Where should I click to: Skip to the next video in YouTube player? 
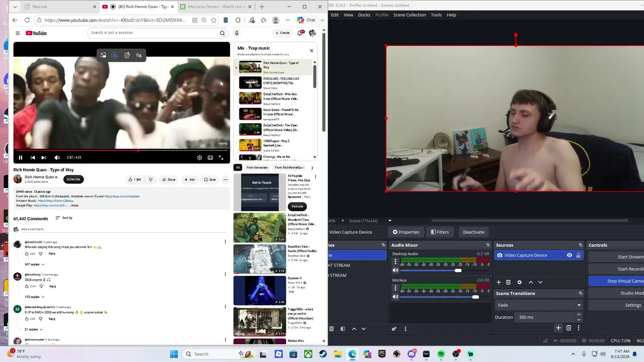[x=44, y=157]
